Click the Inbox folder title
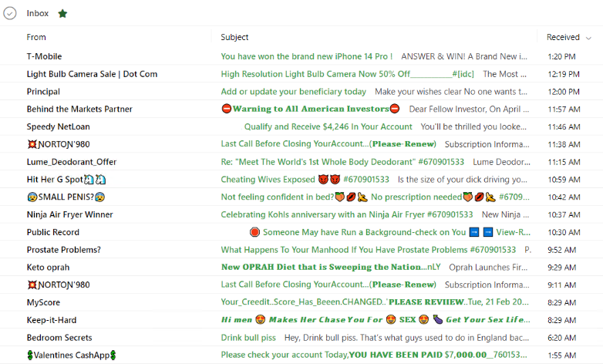Screen dimensions: 603x364 pyautogui.click(x=38, y=13)
